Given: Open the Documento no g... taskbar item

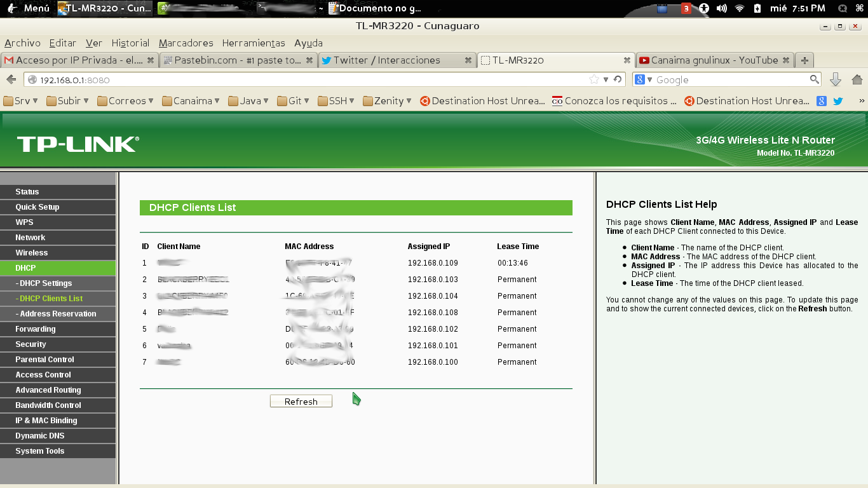Looking at the screenshot, I should (x=375, y=8).
